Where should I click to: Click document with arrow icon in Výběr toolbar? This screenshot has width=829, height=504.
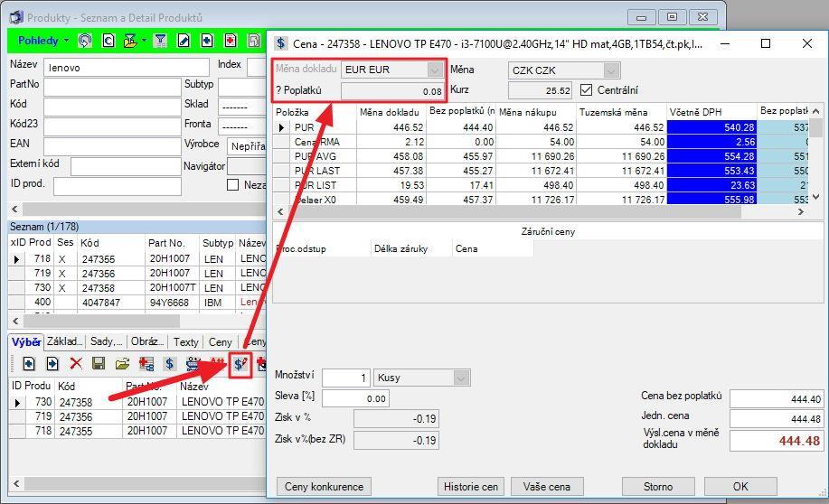[x=52, y=363]
